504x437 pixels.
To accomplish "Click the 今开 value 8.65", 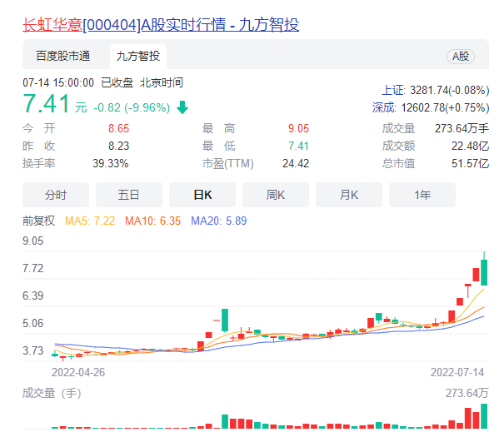I will (x=118, y=128).
